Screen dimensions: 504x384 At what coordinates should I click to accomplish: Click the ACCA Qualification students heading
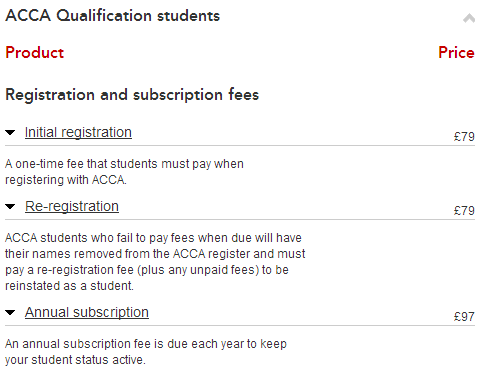pos(113,16)
